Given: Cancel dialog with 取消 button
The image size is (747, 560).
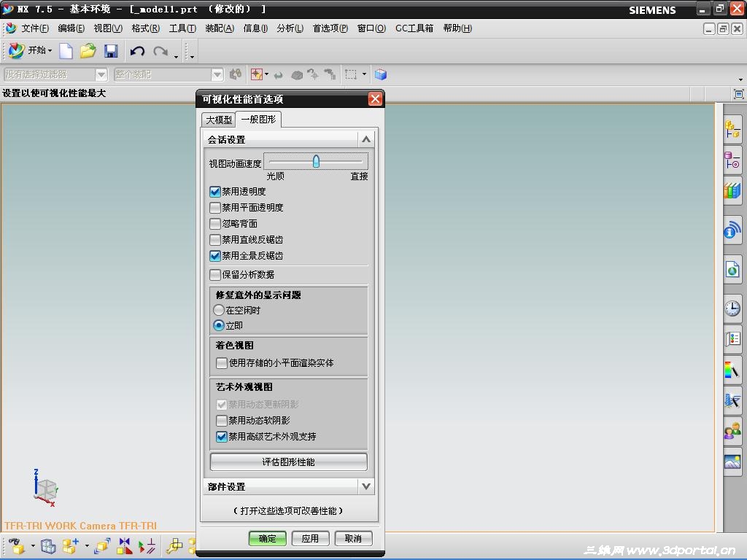Looking at the screenshot, I should click(353, 539).
